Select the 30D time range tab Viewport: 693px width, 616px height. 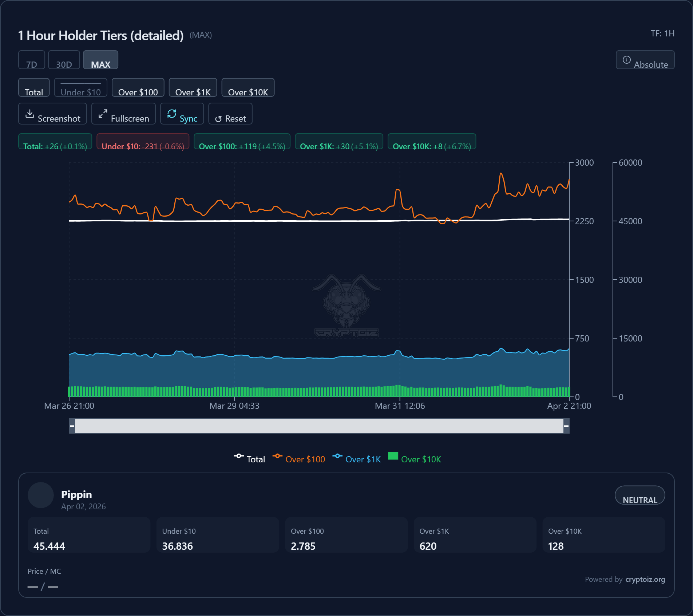pyautogui.click(x=64, y=60)
